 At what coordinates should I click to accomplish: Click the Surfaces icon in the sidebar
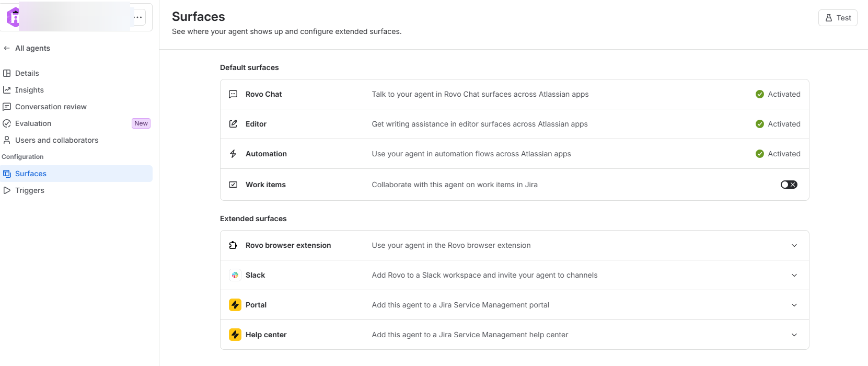pyautogui.click(x=7, y=174)
